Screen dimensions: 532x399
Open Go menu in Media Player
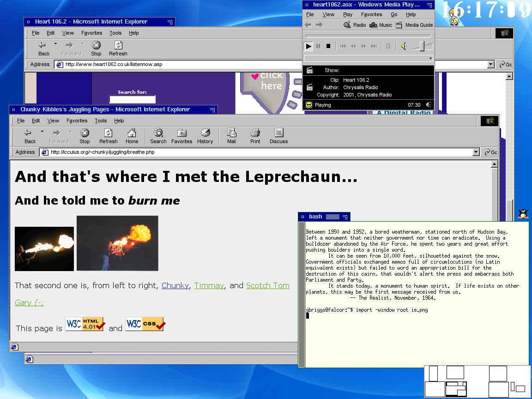coord(394,15)
